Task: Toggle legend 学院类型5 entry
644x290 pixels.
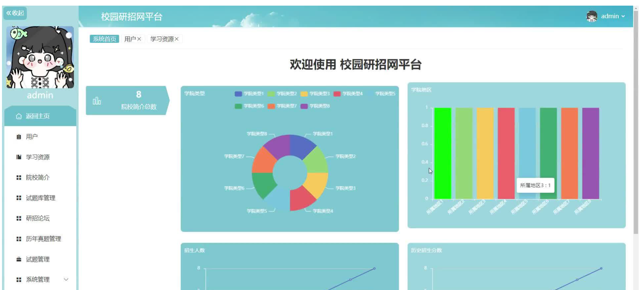Action: click(x=381, y=94)
